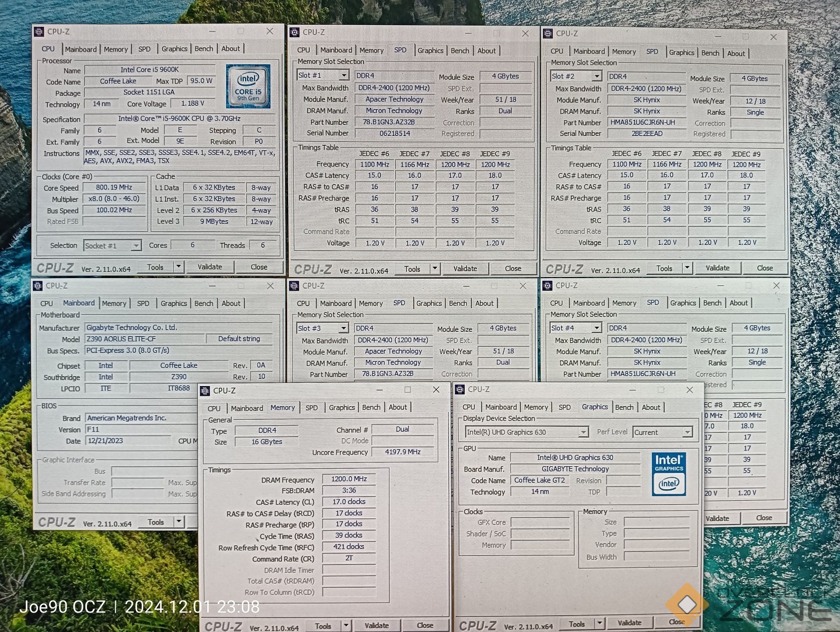Open the Socket #1 selection dropdown
840x632 pixels.
[x=136, y=245]
